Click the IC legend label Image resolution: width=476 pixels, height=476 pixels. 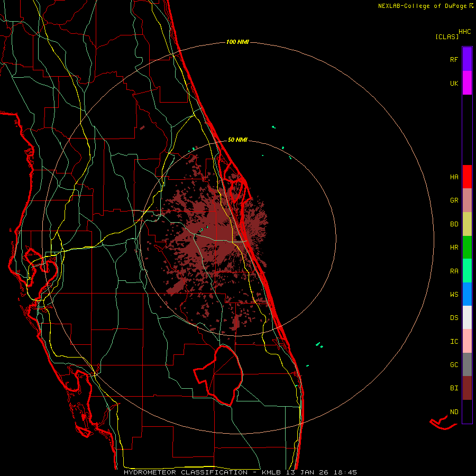click(454, 342)
